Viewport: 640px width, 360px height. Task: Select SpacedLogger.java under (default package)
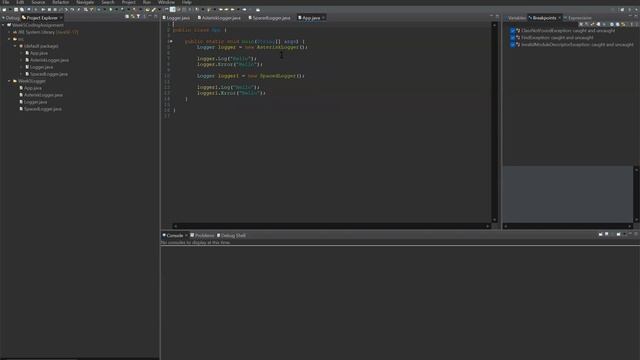coord(47,74)
